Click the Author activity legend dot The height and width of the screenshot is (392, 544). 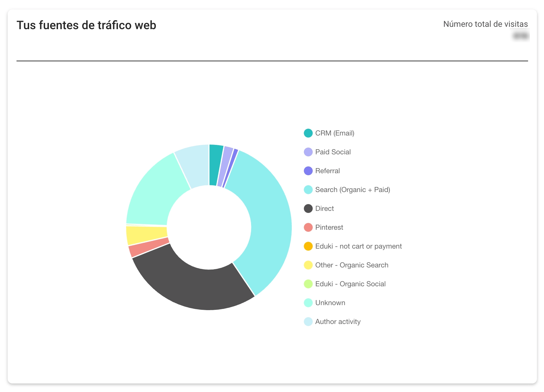pos(308,322)
